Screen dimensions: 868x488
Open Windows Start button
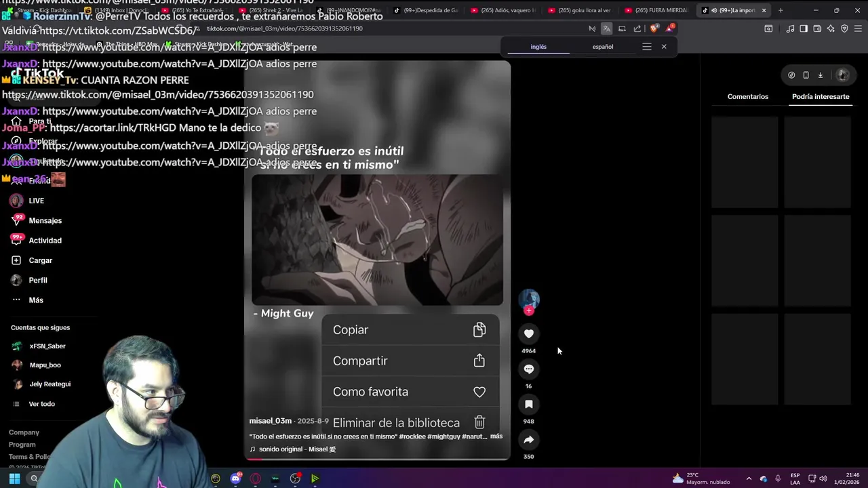(x=14, y=479)
